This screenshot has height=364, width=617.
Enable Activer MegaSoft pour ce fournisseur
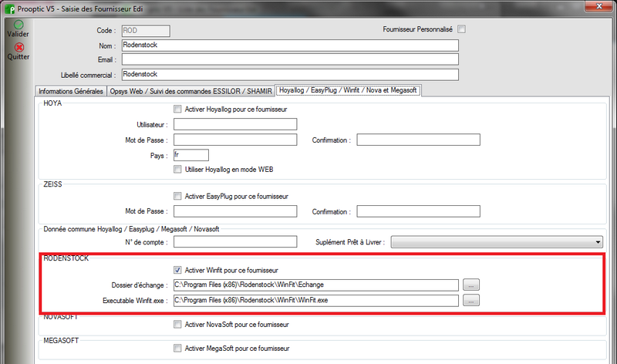(178, 349)
